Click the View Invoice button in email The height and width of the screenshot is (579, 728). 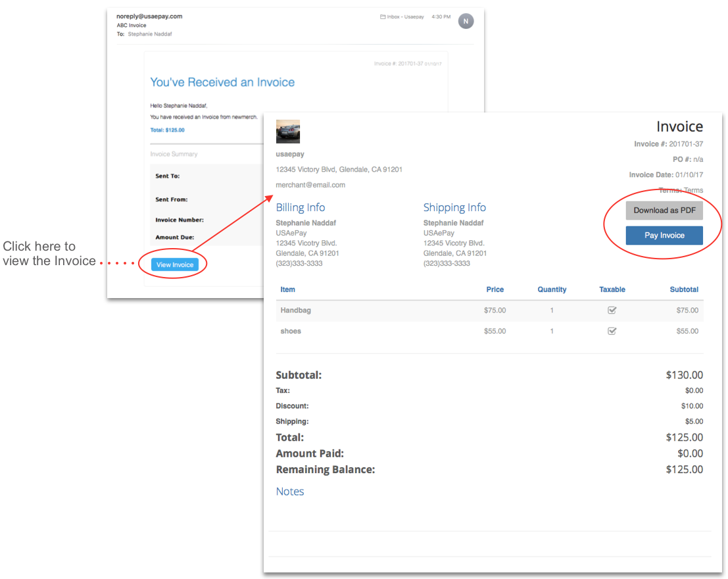coord(175,264)
